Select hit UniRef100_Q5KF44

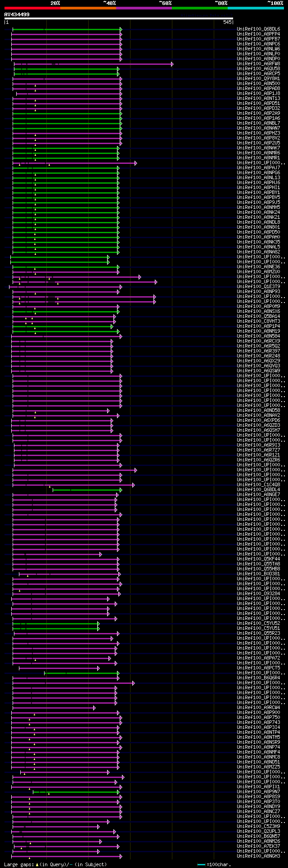tap(258, 559)
